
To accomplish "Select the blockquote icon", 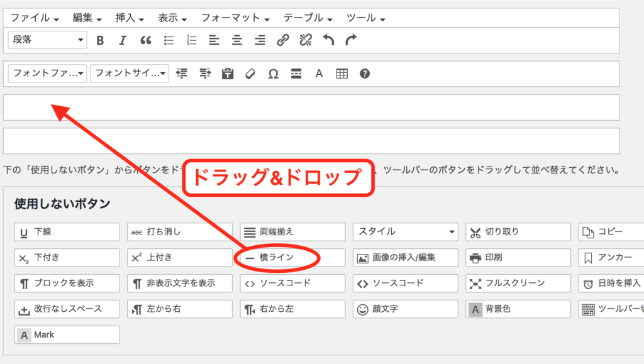I will coord(145,40).
